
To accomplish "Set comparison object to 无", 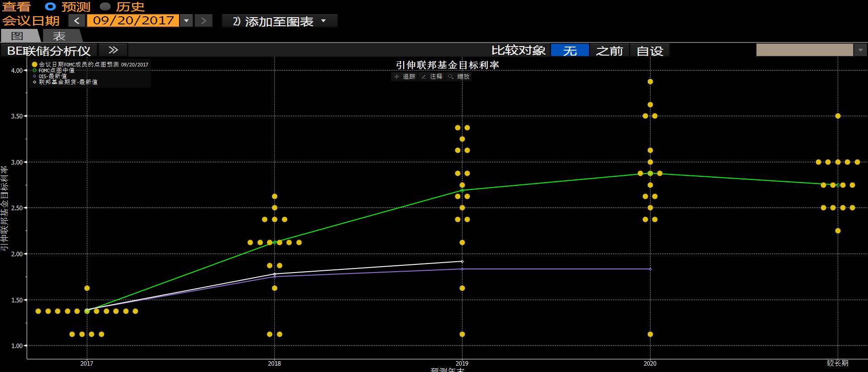I will [x=570, y=51].
